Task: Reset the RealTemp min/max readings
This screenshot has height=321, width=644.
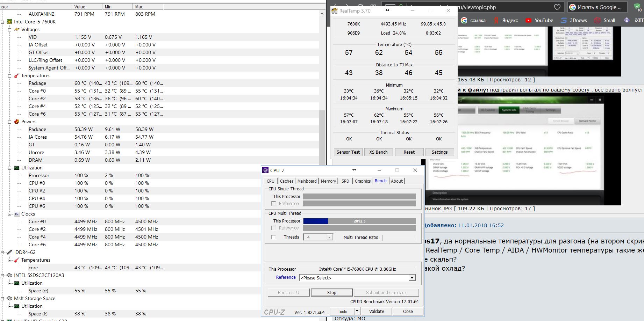Action: (409, 152)
